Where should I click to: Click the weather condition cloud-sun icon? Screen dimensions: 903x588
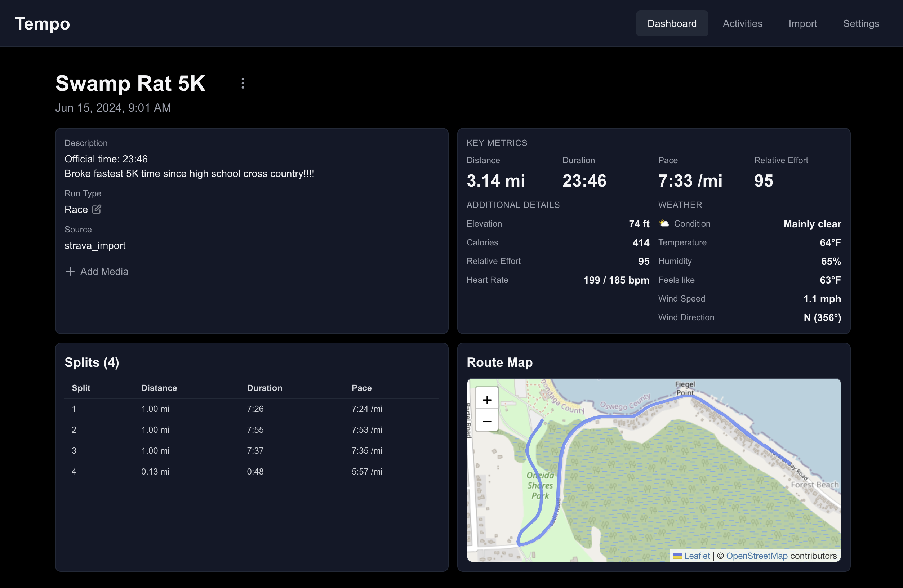(x=664, y=224)
